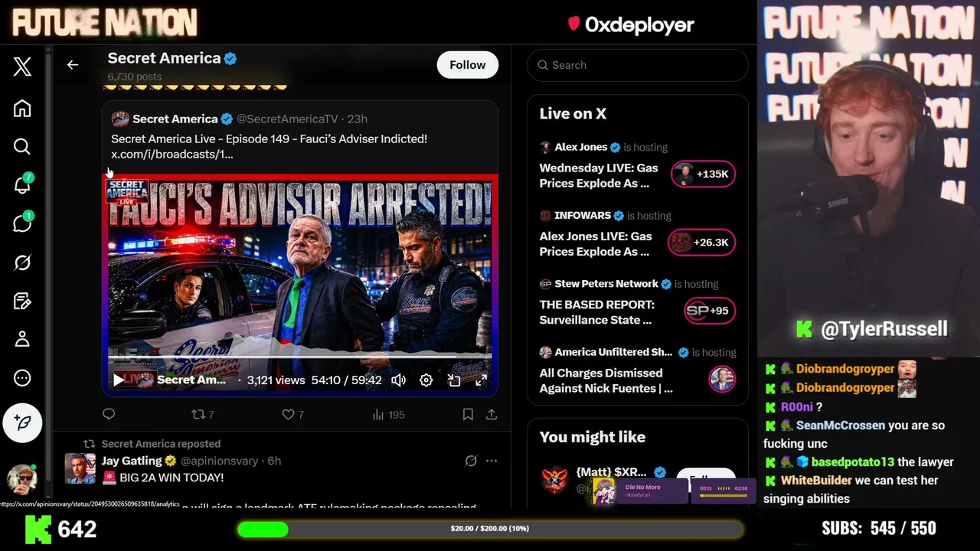Open Grok icon in left sidebar
Image resolution: width=980 pixels, height=551 pixels.
(22, 262)
